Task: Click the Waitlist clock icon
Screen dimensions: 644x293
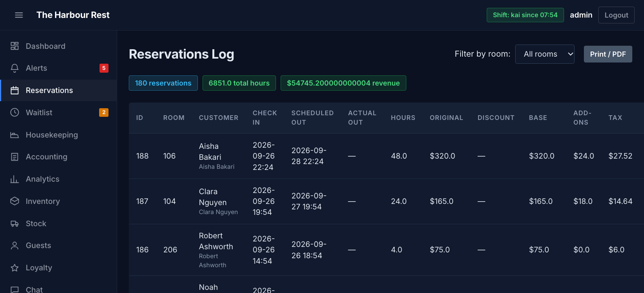Action: point(14,113)
